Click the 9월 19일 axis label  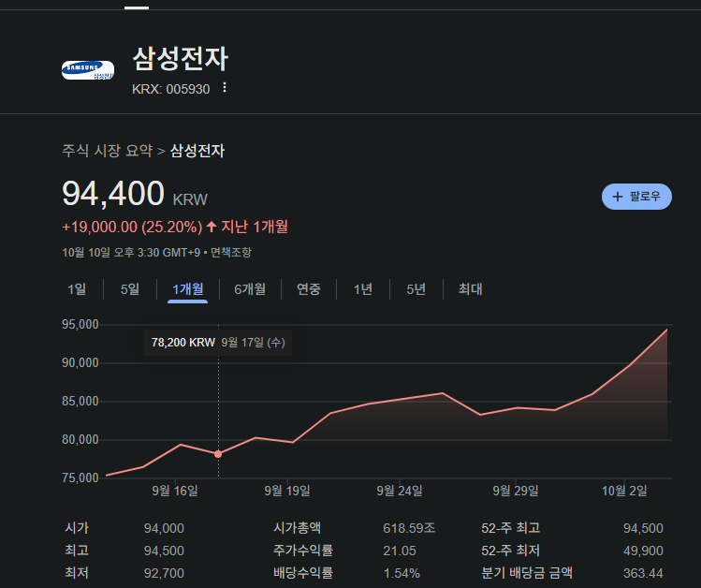pyautogui.click(x=287, y=491)
